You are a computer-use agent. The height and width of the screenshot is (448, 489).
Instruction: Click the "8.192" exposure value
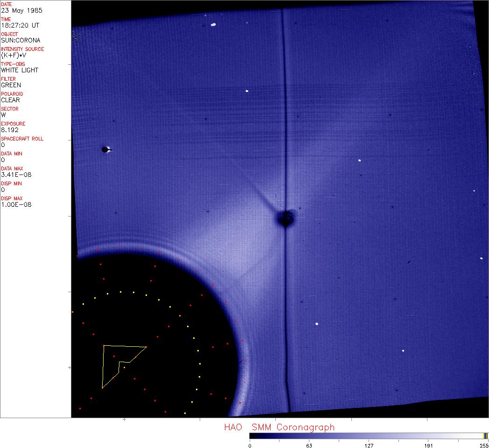tap(9, 130)
